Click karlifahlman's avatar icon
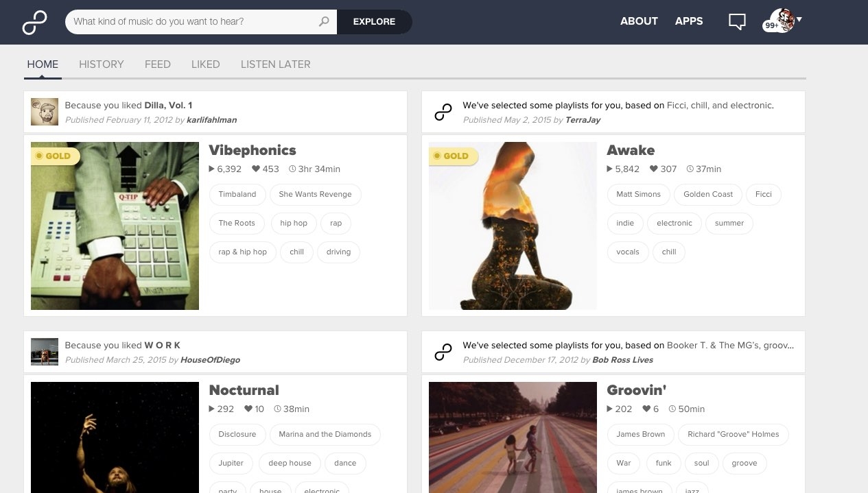Screen dimensions: 868x493 pos(44,112)
